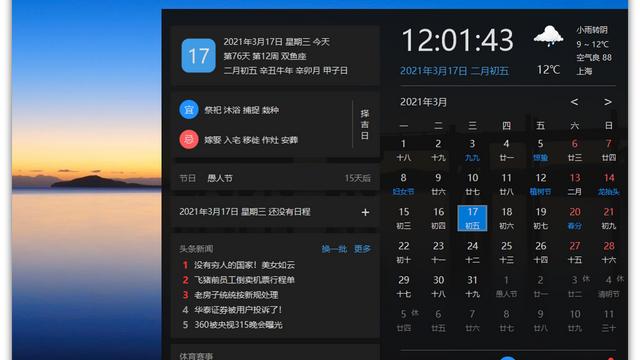
Task: Click the 12℃ current temperature
Action: pos(548,70)
